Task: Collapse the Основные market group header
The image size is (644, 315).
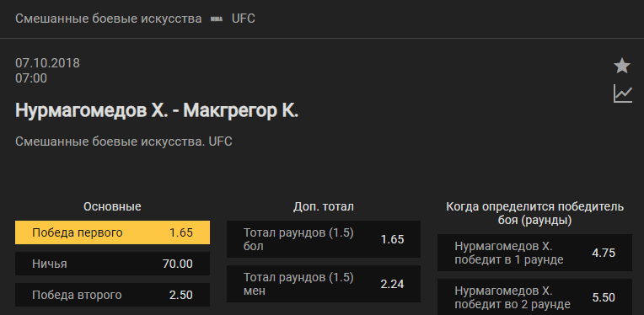Action: click(112, 206)
